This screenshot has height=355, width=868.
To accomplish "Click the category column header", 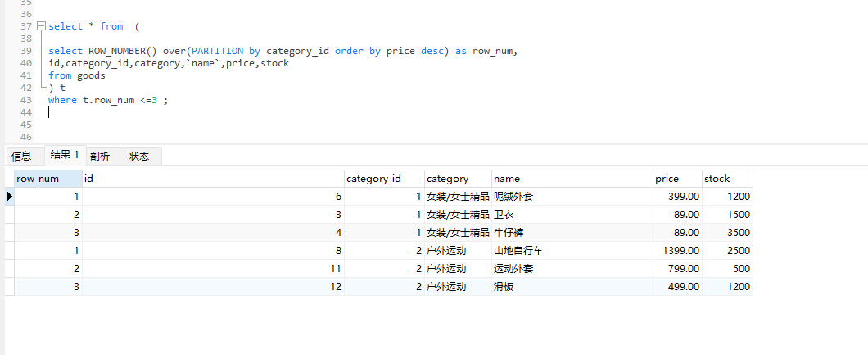I will 458,179.
